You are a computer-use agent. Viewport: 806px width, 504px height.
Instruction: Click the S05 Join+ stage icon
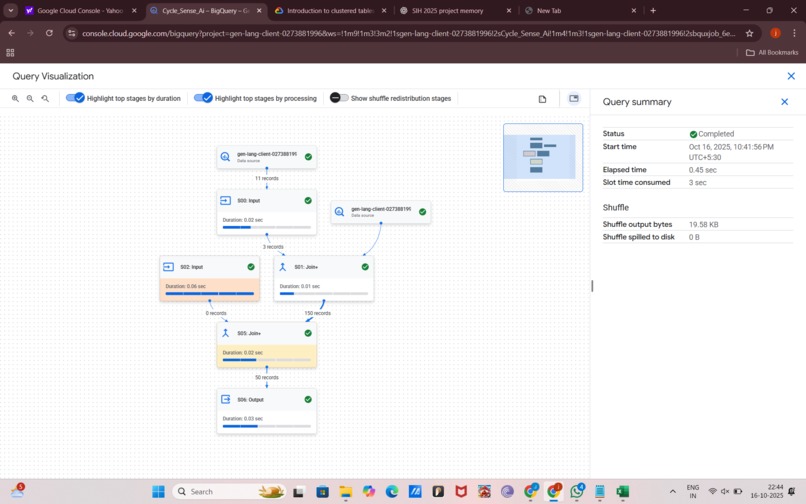pos(225,333)
